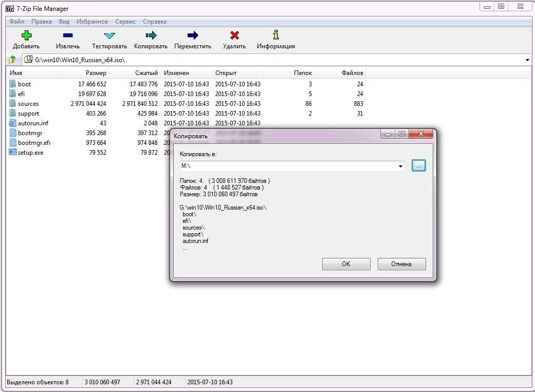Maximize the Копировать dialog
The height and width of the screenshot is (392, 535).
click(402, 134)
